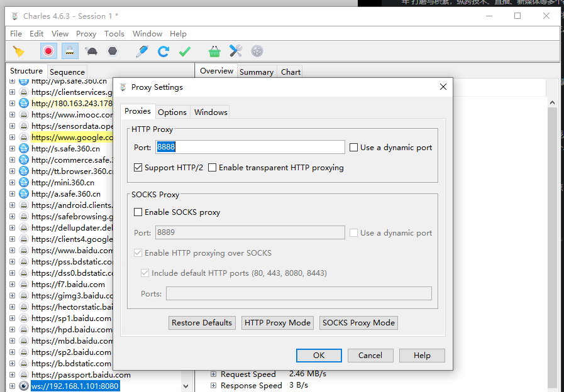Toggle throttling turtle icon
Image resolution: width=564 pixels, height=392 pixels.
click(91, 52)
